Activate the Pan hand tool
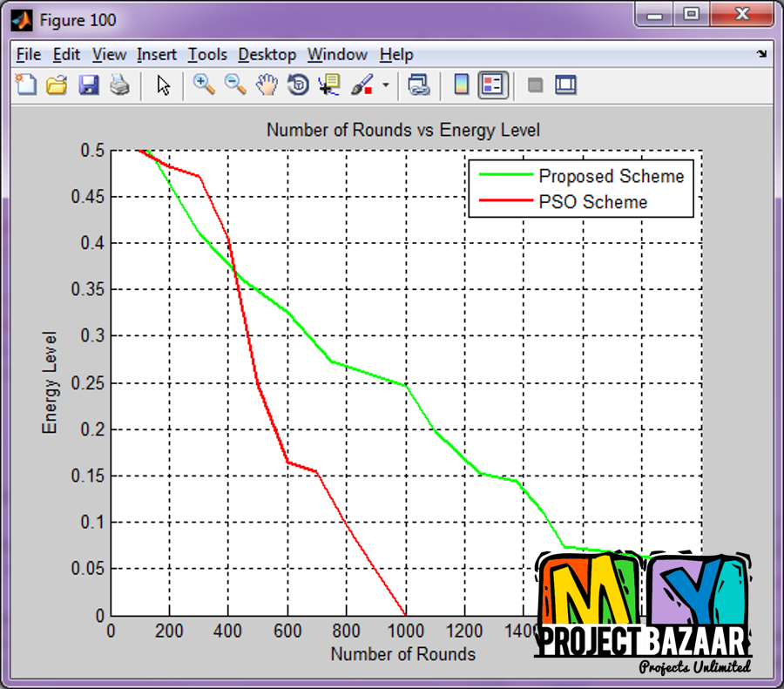784x689 pixels. click(267, 85)
